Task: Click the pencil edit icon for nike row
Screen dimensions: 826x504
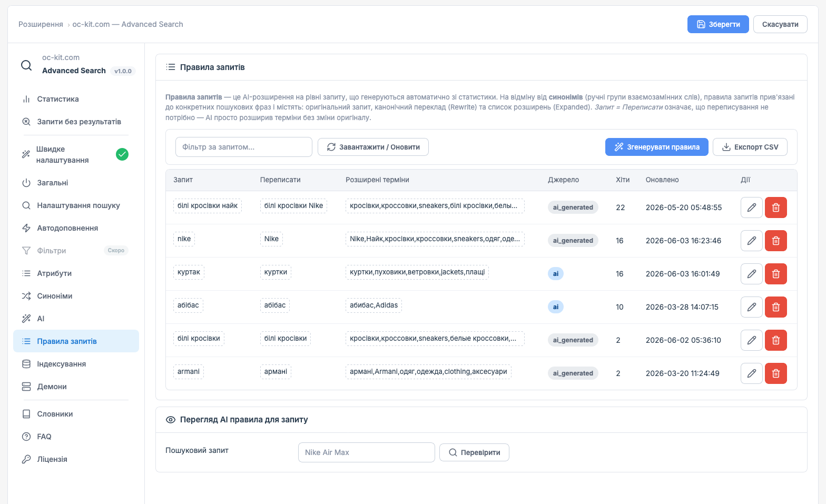Action: pyautogui.click(x=752, y=241)
